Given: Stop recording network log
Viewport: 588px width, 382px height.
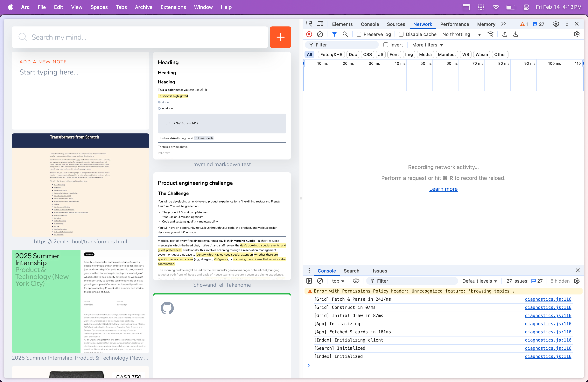Looking at the screenshot, I should click(309, 34).
